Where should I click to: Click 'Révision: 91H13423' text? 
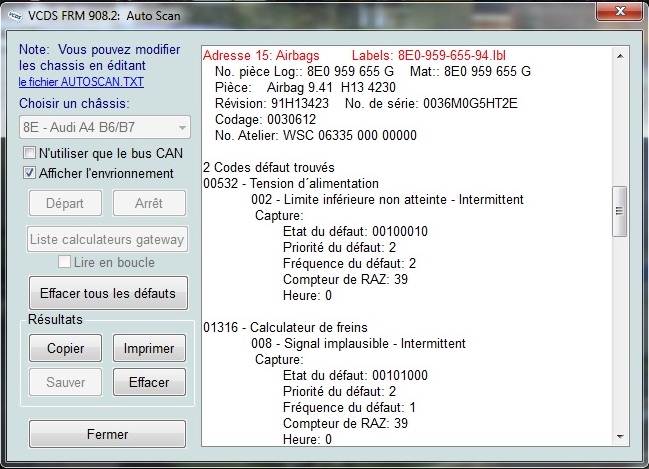tap(272, 103)
